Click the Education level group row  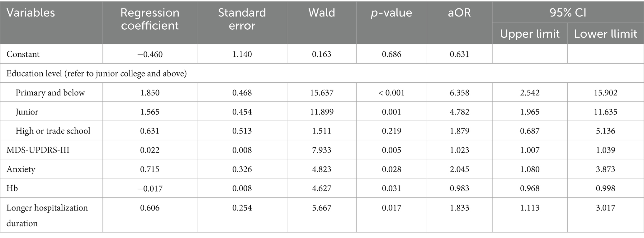pyautogui.click(x=97, y=74)
